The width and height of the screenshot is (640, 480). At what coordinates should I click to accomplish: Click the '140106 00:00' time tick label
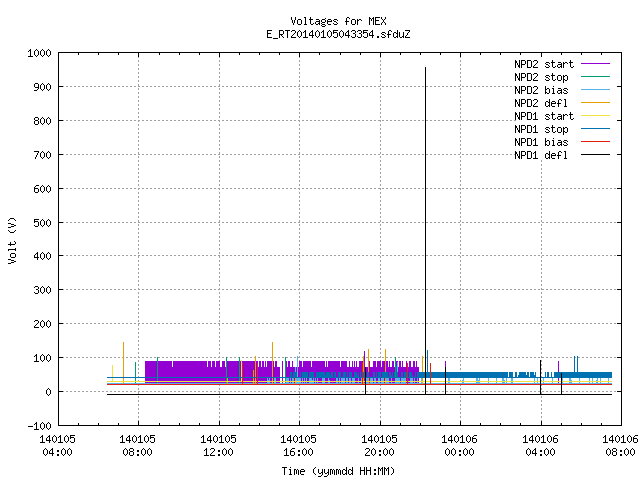coord(460,446)
